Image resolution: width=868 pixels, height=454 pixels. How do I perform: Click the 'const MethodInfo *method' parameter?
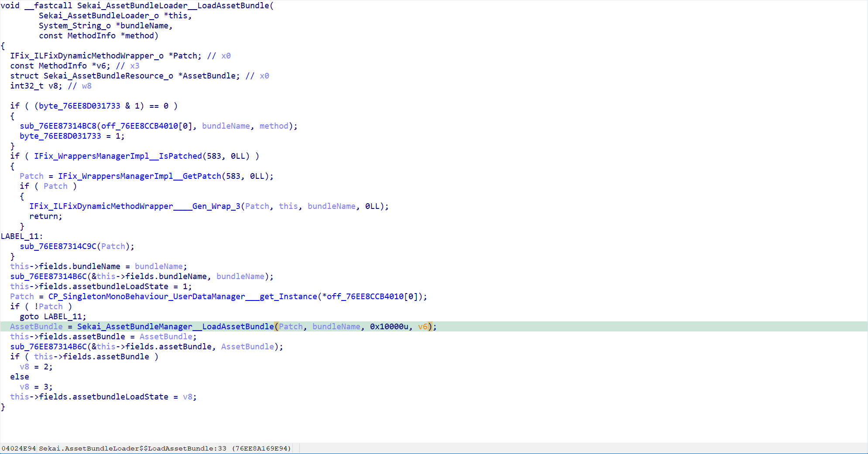(x=98, y=36)
